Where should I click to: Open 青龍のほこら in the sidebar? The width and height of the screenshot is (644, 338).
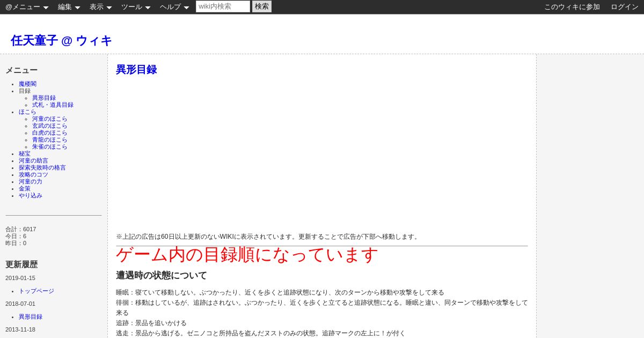click(50, 140)
